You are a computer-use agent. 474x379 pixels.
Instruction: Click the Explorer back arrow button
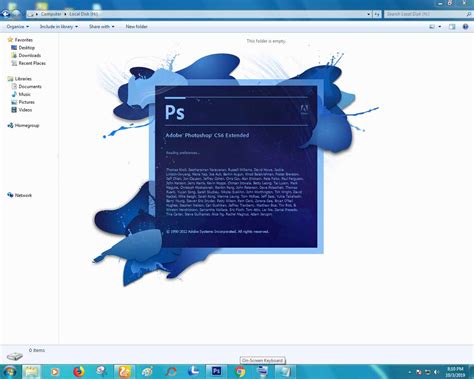(x=6, y=14)
